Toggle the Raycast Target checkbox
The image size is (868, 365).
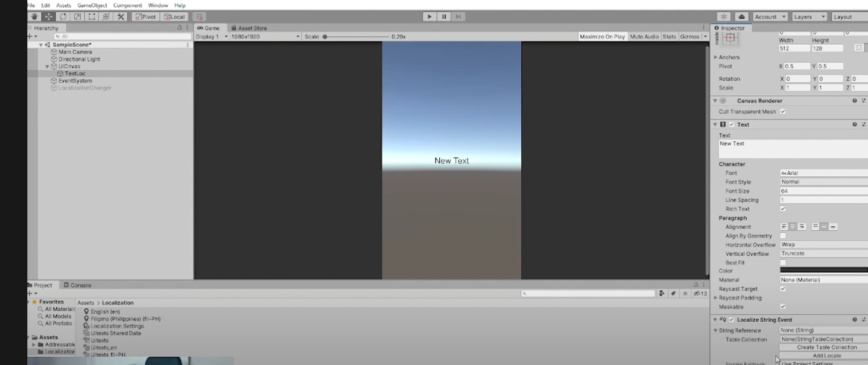point(783,289)
